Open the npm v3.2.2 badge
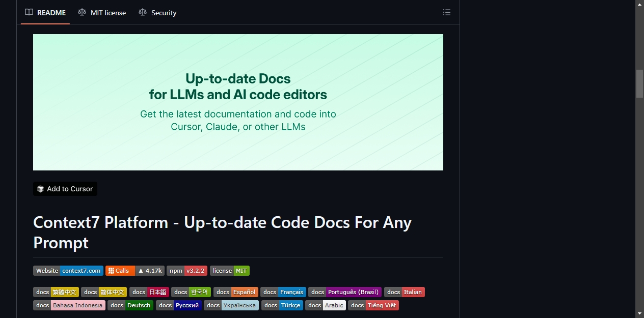The width and height of the screenshot is (644, 318). coord(187,271)
